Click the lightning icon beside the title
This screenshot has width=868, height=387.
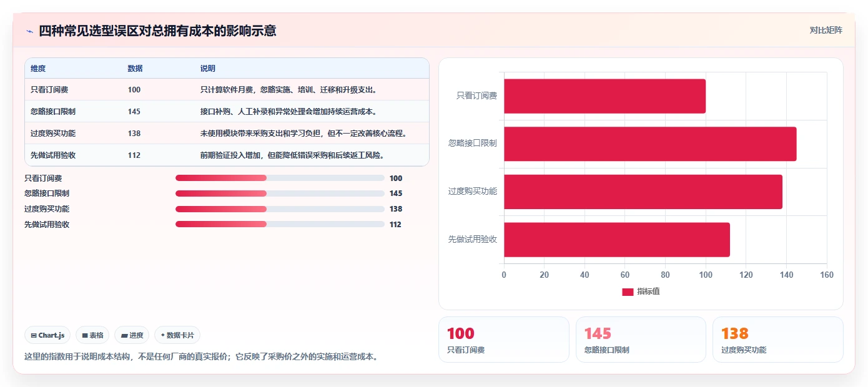coord(29,31)
